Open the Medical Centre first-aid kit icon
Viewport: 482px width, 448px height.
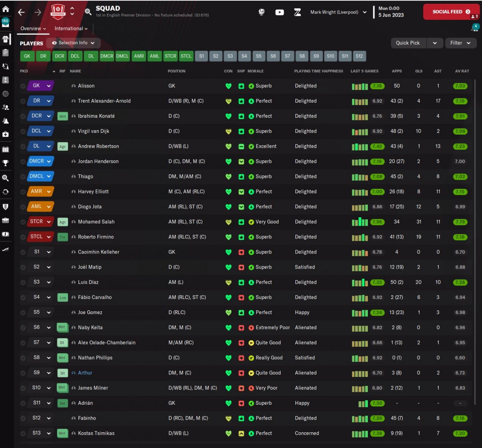coord(6,134)
